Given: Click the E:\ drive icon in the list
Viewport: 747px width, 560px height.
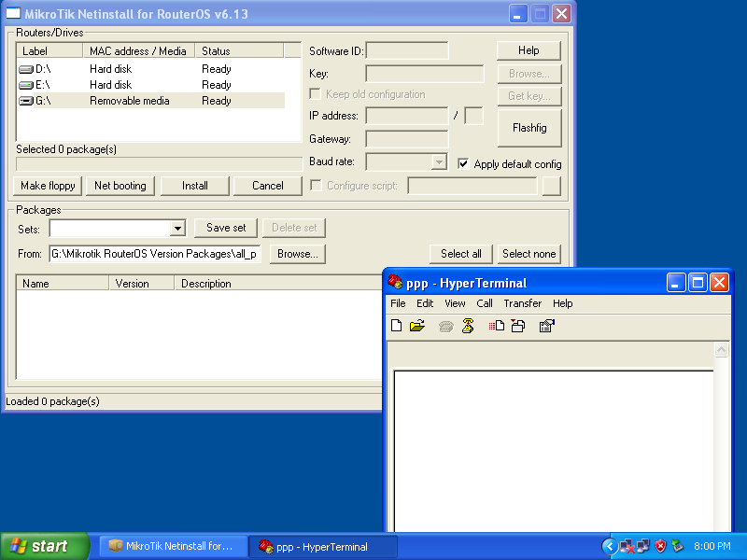Looking at the screenshot, I should coord(26,85).
